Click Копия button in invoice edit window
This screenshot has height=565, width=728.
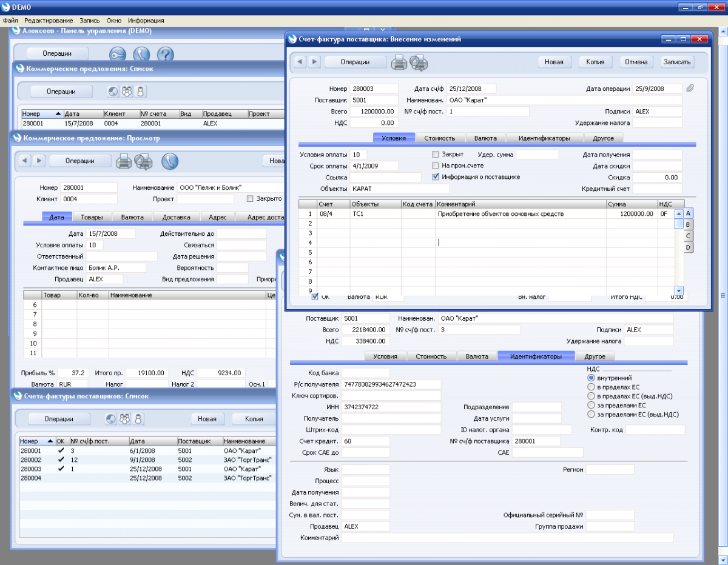click(595, 62)
